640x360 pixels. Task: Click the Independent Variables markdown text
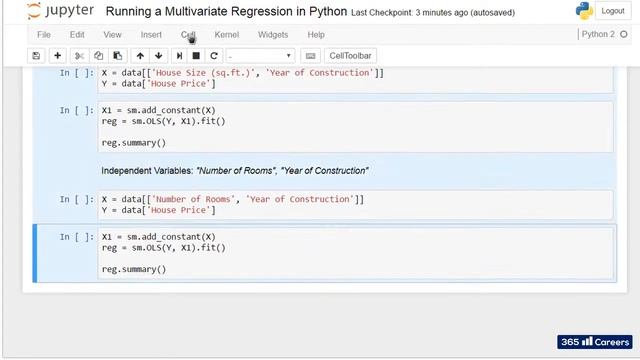235,171
